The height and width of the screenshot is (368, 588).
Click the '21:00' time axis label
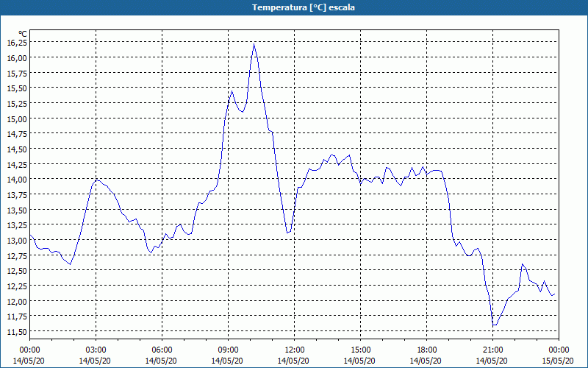point(492,350)
